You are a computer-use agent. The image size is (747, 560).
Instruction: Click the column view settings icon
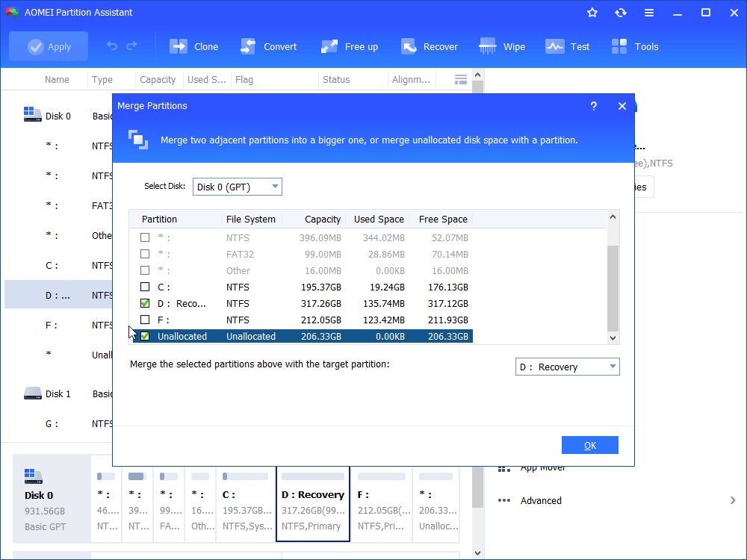(461, 80)
